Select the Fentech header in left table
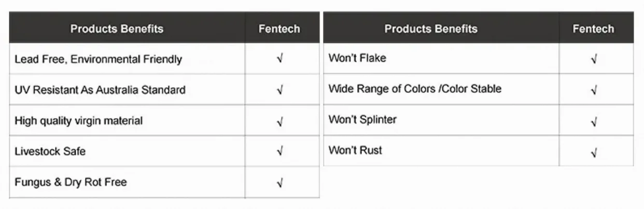Image resolution: width=644 pixels, height=209 pixels. click(279, 29)
